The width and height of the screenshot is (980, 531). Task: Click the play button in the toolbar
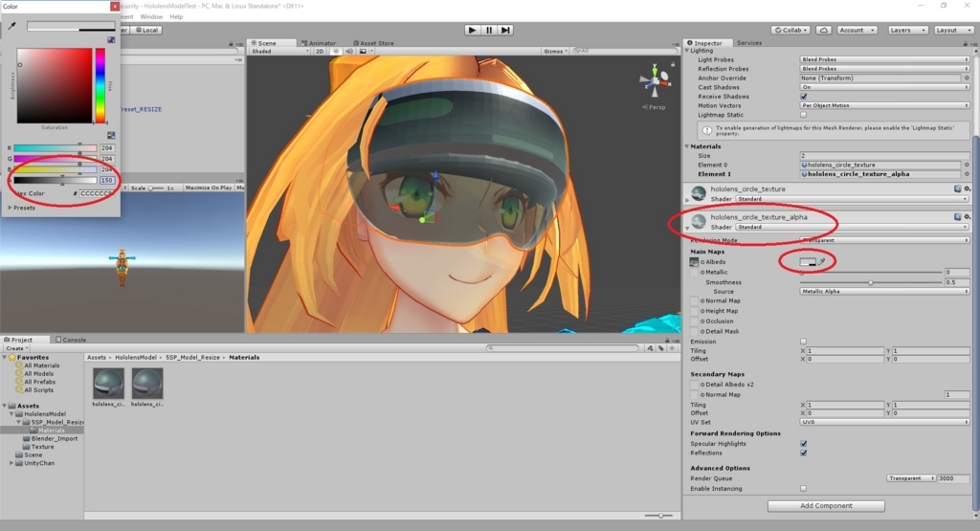[x=472, y=30]
